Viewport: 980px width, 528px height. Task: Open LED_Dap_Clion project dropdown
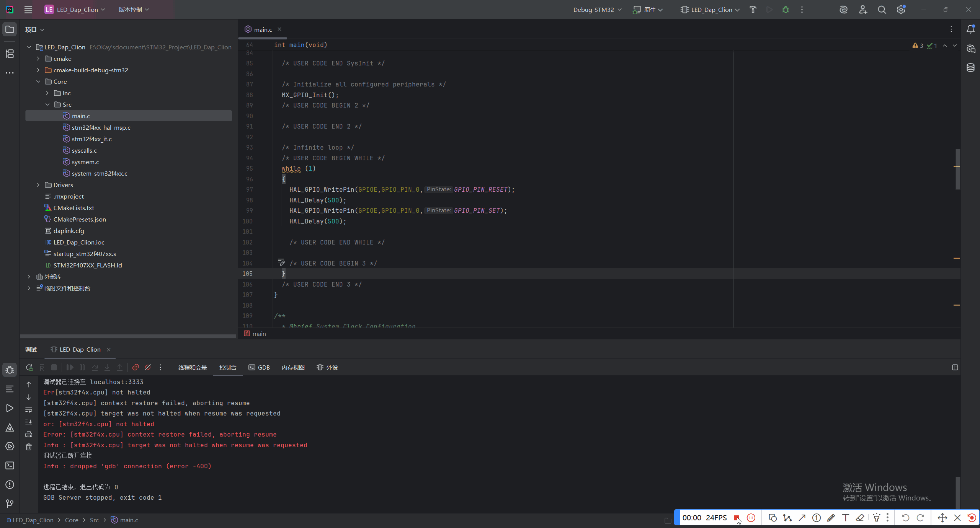(75, 10)
